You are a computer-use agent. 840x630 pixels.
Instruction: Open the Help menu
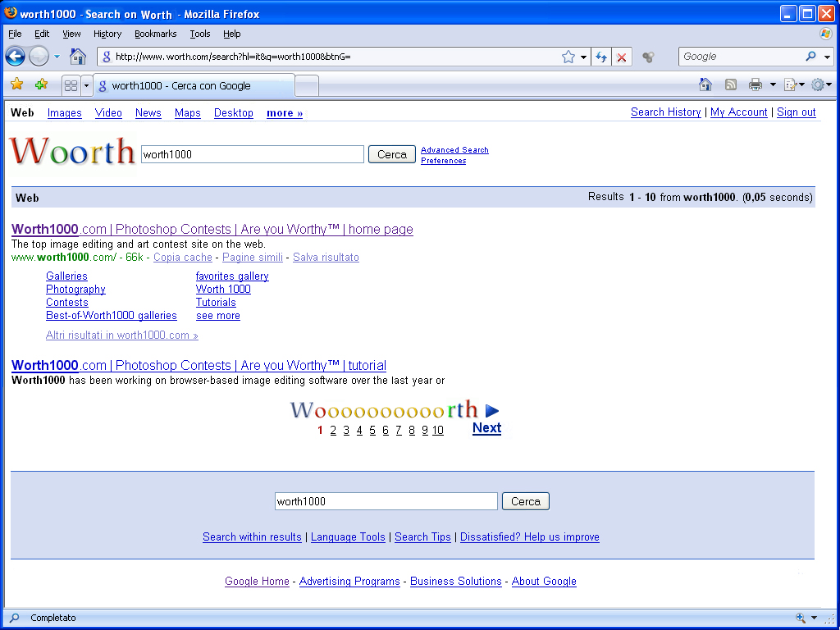[232, 34]
